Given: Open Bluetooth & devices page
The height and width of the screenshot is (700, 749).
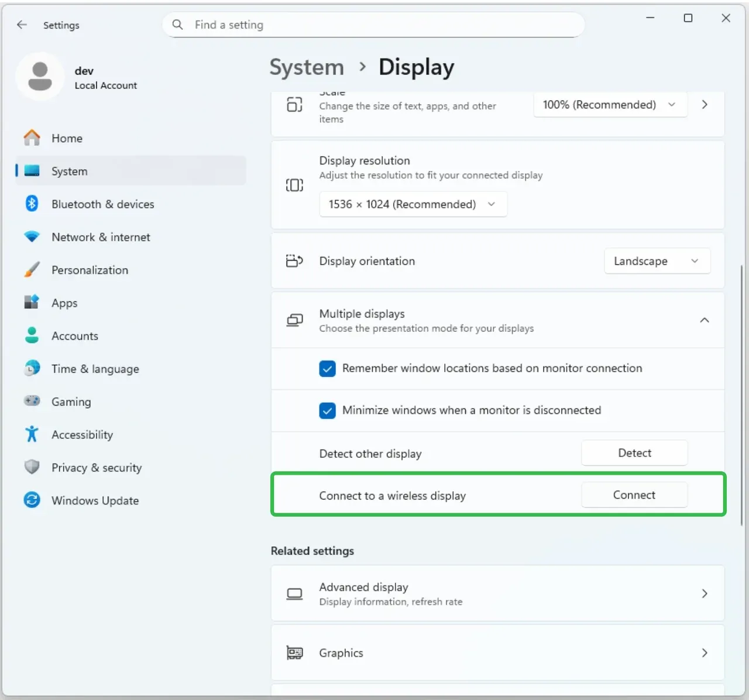Looking at the screenshot, I should (131, 204).
